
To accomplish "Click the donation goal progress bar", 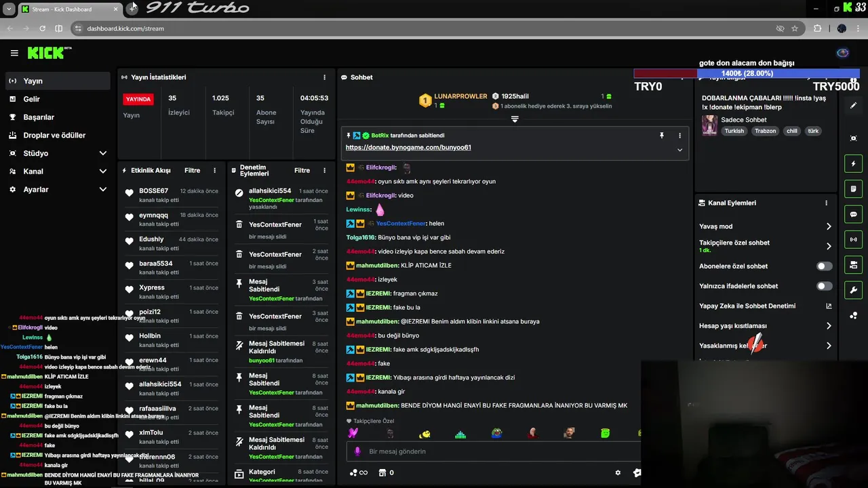I will pyautogui.click(x=747, y=73).
